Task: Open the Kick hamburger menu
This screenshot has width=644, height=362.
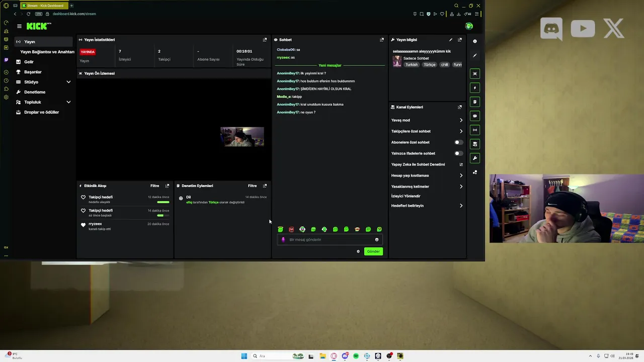Action: click(19, 26)
